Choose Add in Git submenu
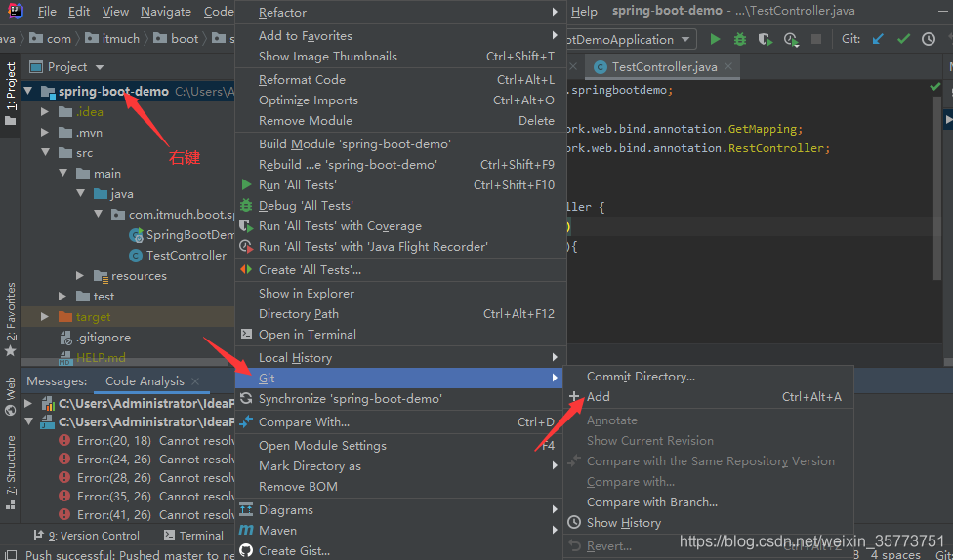 click(709, 397)
